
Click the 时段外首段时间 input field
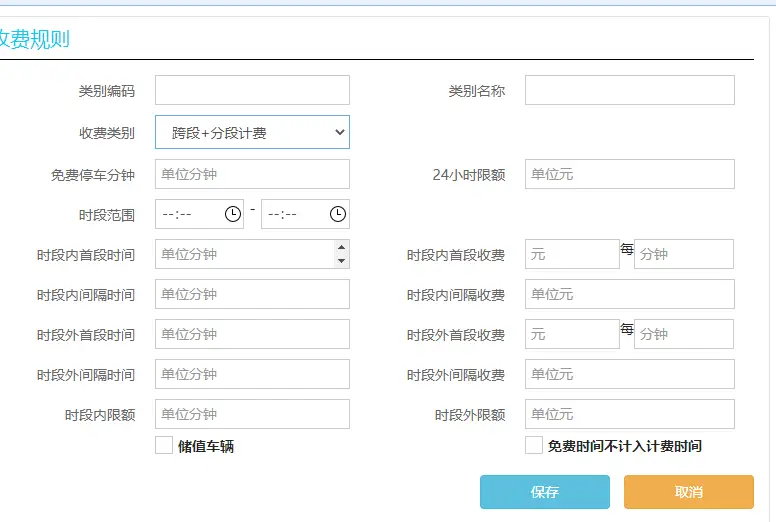tap(252, 334)
